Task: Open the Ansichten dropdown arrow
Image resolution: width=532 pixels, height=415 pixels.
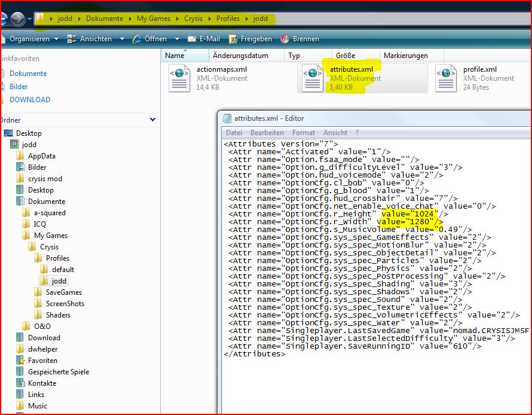Action: (122, 39)
